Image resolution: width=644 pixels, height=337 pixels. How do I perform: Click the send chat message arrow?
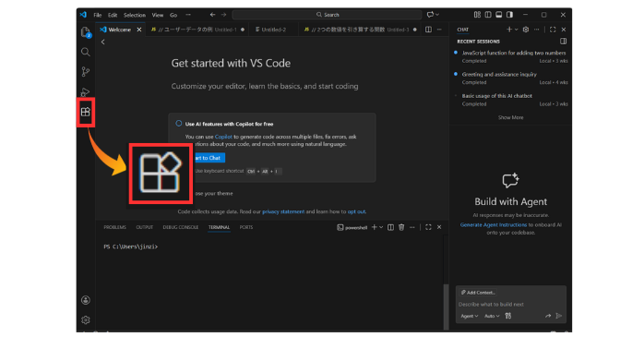(559, 316)
